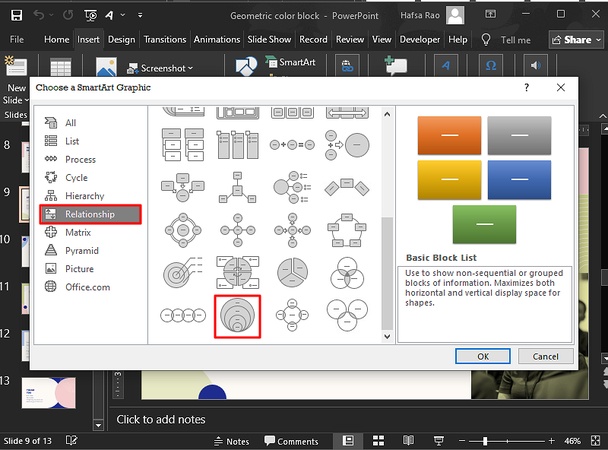Open the Design ribbon tab
608x450 pixels.
click(121, 40)
